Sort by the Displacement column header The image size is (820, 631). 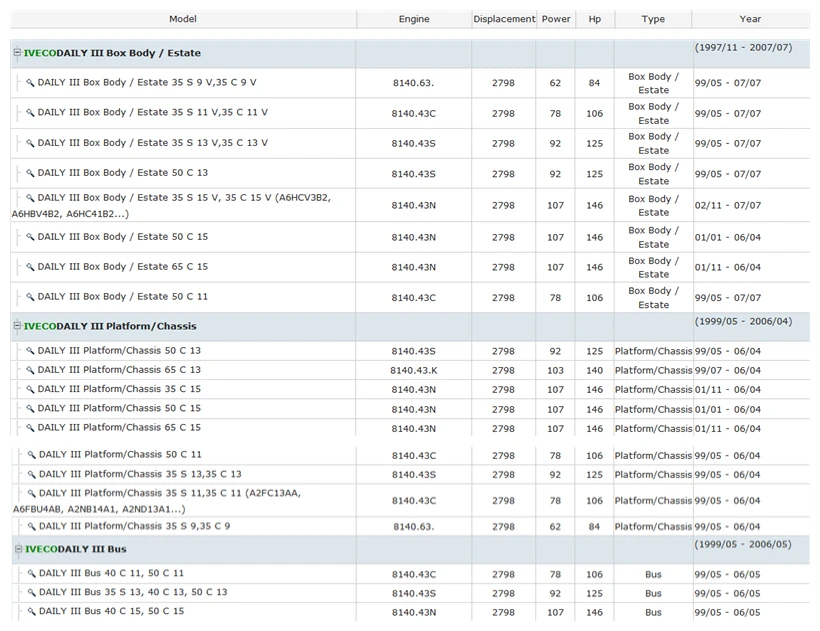(x=504, y=19)
